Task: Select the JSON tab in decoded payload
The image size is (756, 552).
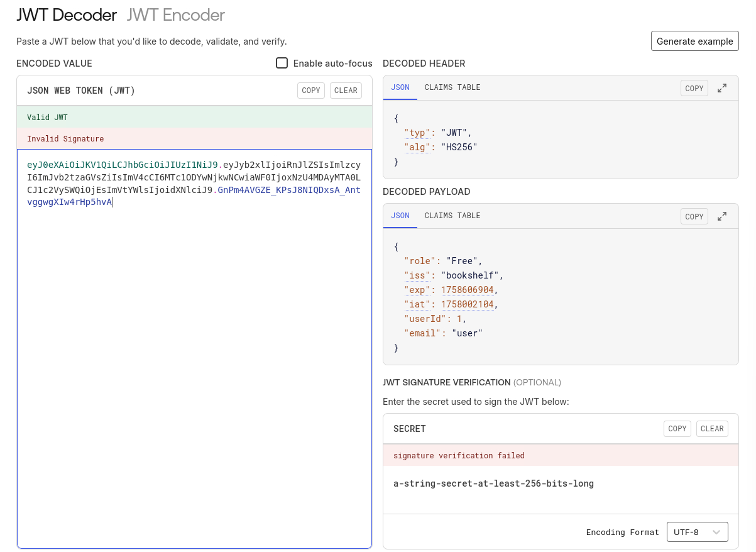Action: (x=400, y=216)
